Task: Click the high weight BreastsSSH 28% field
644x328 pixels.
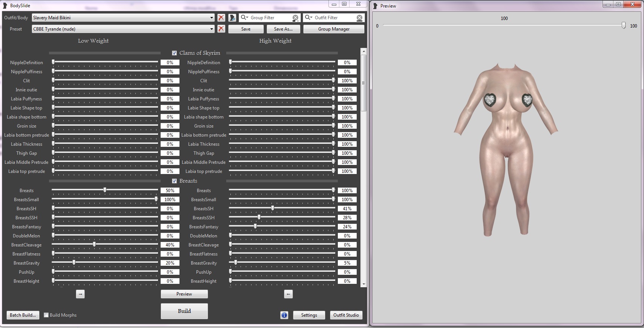Action: (x=347, y=218)
